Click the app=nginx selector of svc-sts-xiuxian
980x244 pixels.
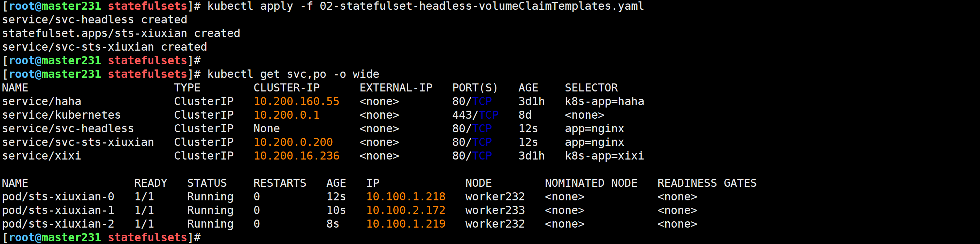click(x=595, y=142)
